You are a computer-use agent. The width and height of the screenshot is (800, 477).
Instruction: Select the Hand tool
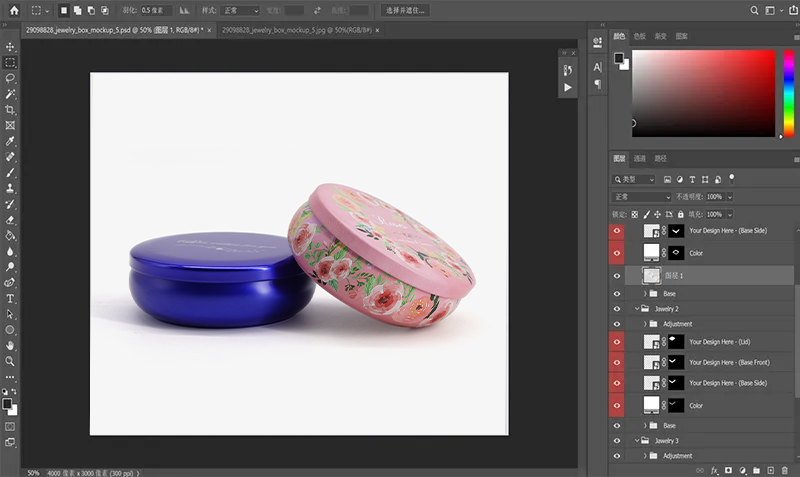[10, 345]
